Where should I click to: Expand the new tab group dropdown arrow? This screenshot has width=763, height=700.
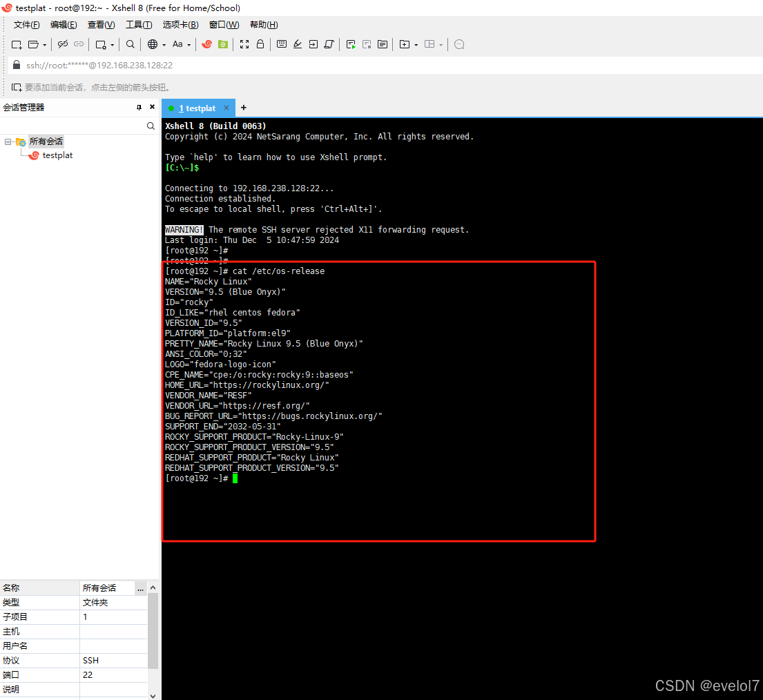(x=416, y=45)
